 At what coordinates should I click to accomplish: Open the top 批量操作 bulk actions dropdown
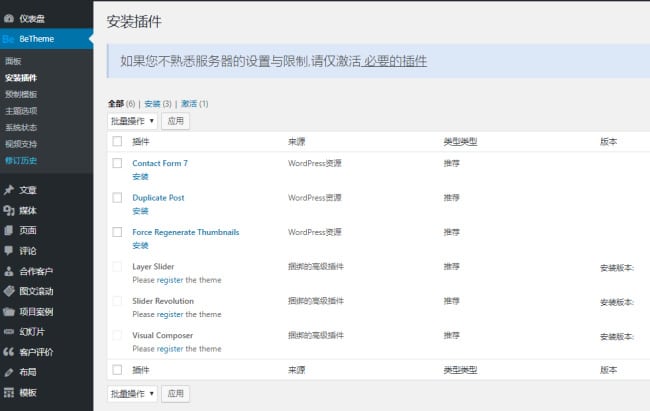pos(132,121)
